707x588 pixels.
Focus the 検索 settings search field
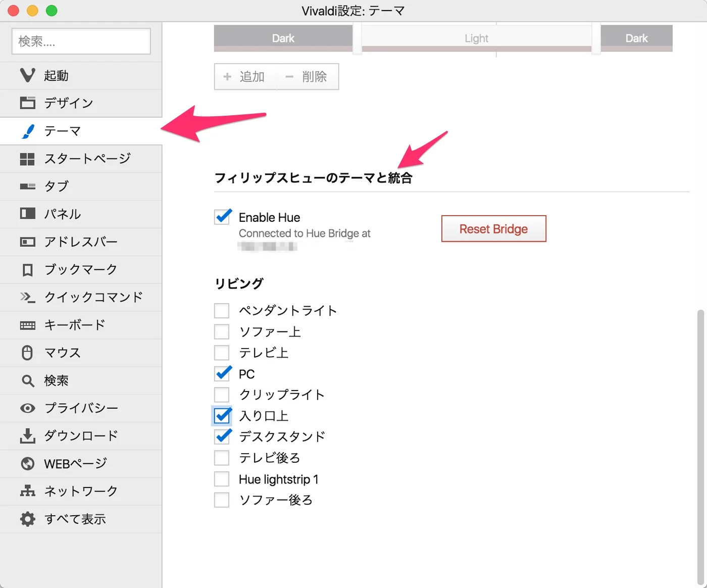(x=81, y=41)
